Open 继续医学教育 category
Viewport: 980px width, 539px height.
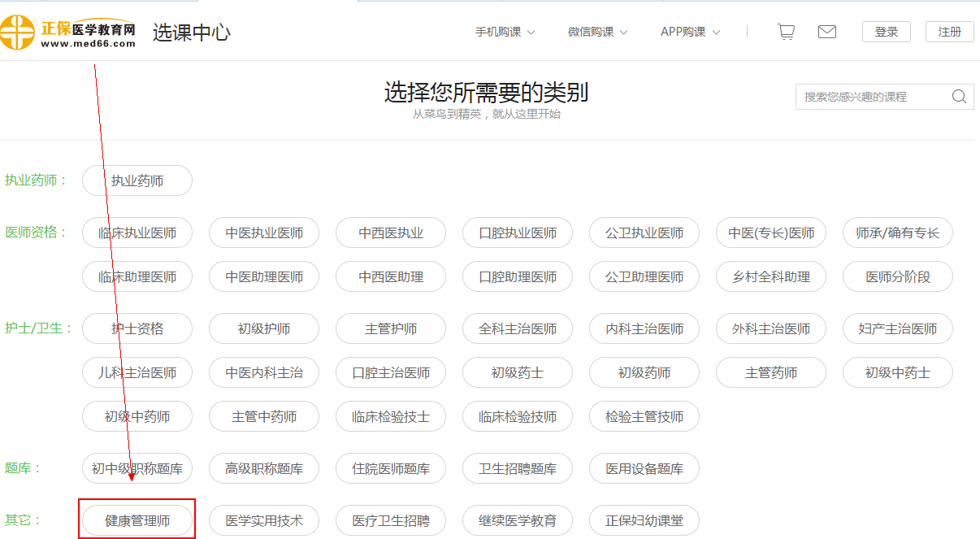click(x=518, y=520)
